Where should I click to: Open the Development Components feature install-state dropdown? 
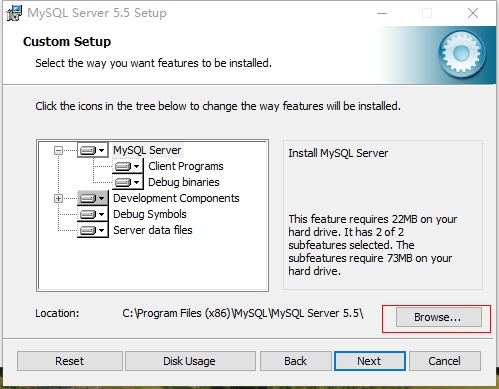pyautogui.click(x=93, y=198)
